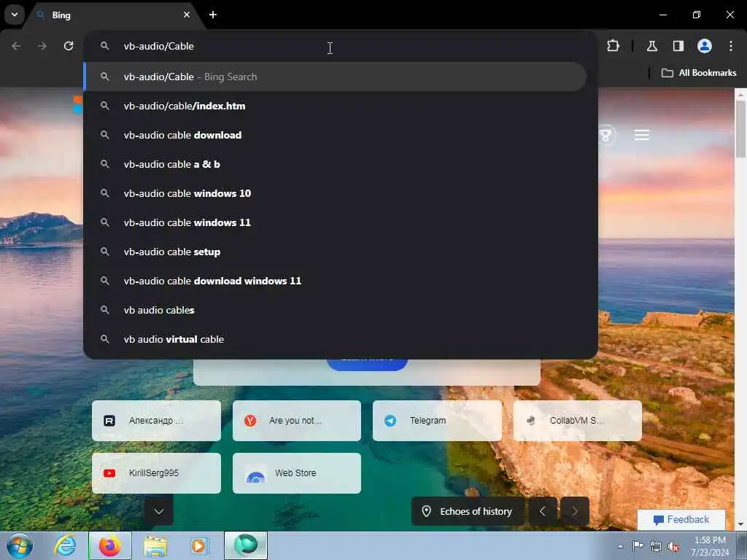
Task: Open Windows Explorer from taskbar
Action: (155, 545)
